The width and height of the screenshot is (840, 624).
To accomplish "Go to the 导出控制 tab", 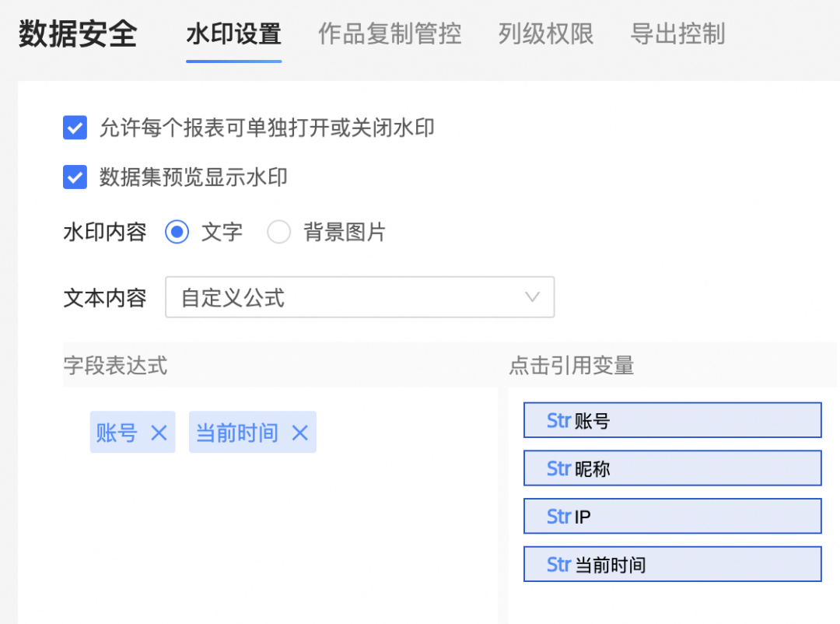I will coord(677,34).
